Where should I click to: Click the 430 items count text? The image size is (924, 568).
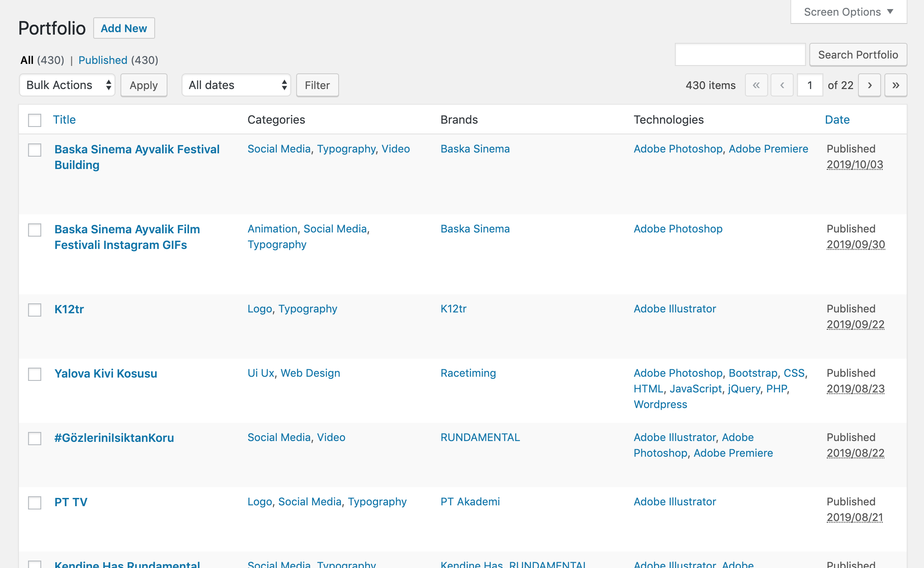pos(710,85)
